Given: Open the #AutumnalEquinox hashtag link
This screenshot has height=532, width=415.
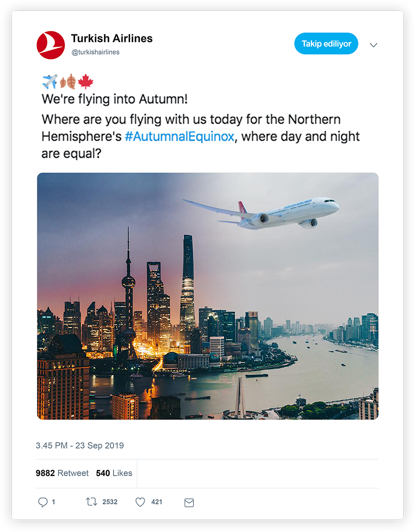Looking at the screenshot, I should click(x=179, y=136).
